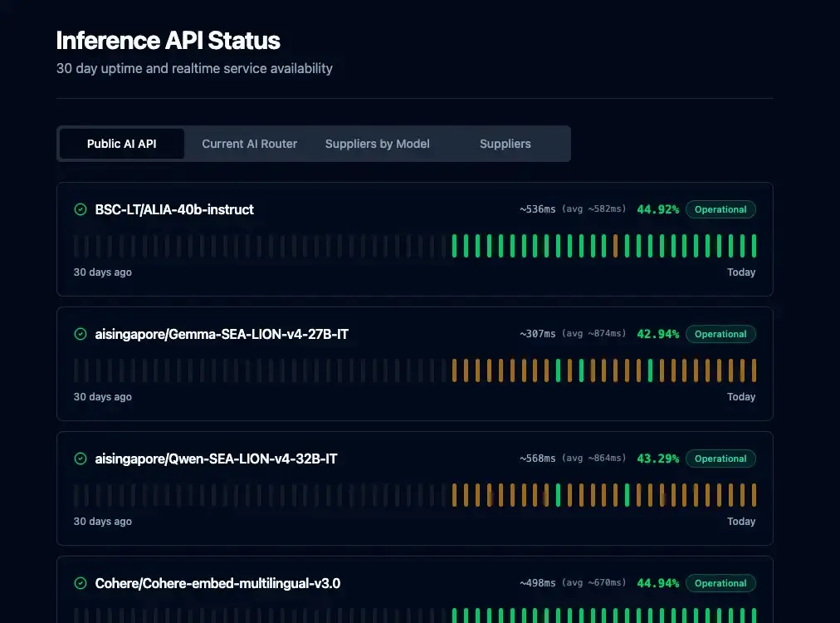Click the 44.92% uptime value
Viewport: 840px width, 623px height.
658,209
